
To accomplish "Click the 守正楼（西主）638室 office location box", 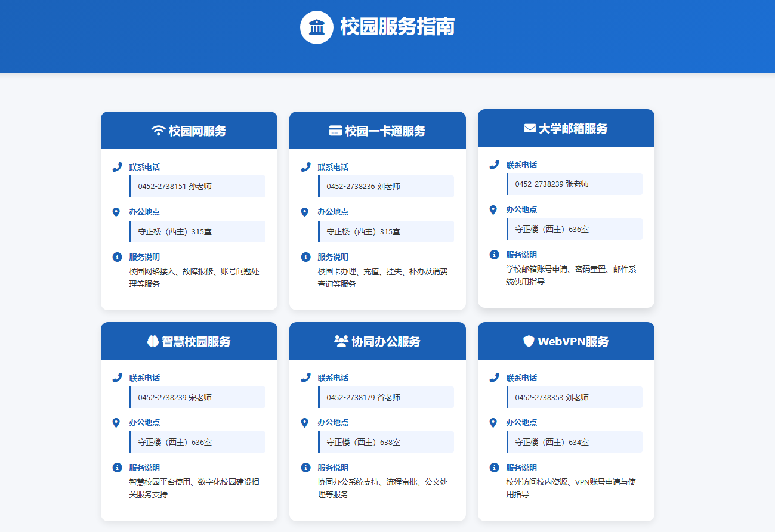I will click(386, 442).
